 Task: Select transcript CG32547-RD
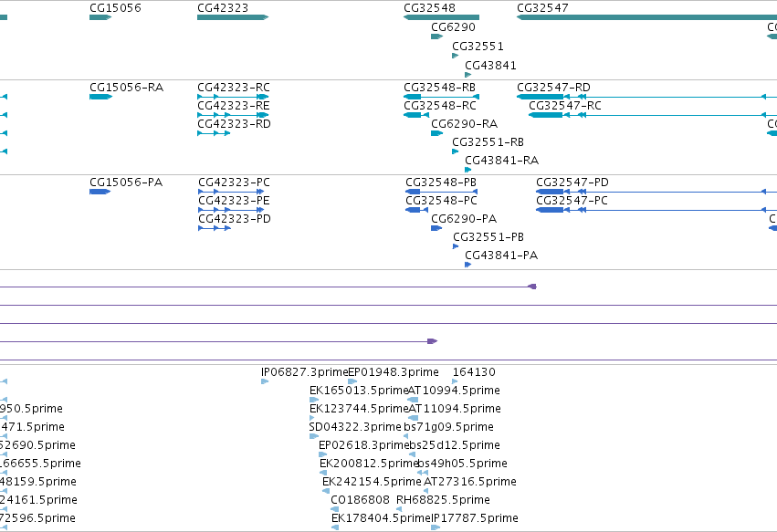click(553, 88)
